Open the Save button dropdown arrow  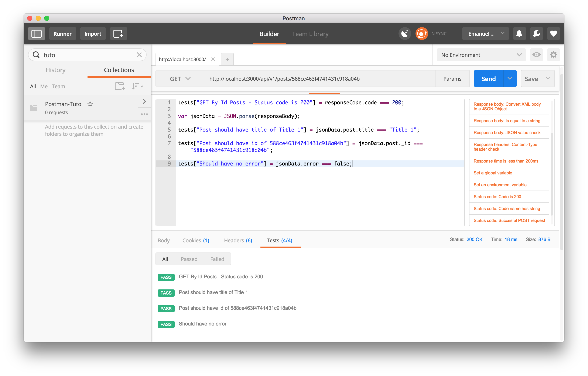point(548,79)
